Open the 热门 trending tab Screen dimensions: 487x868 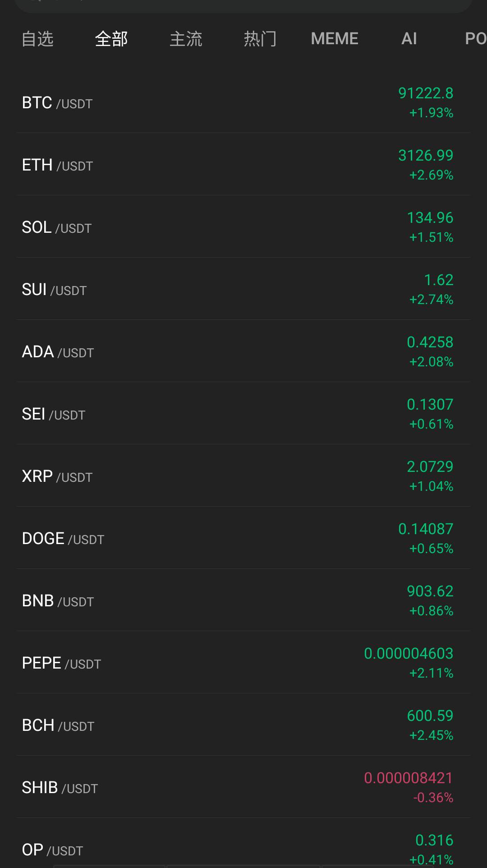point(260,39)
